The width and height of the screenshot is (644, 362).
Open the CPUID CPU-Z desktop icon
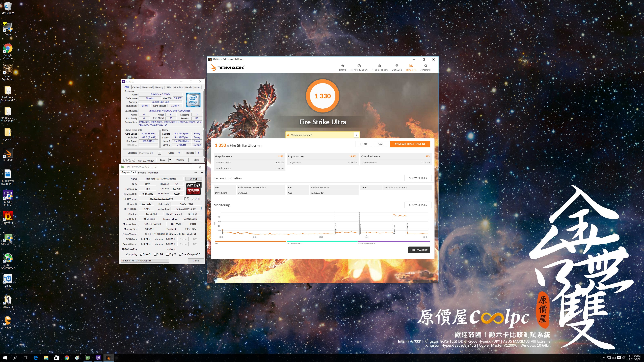coord(8,198)
